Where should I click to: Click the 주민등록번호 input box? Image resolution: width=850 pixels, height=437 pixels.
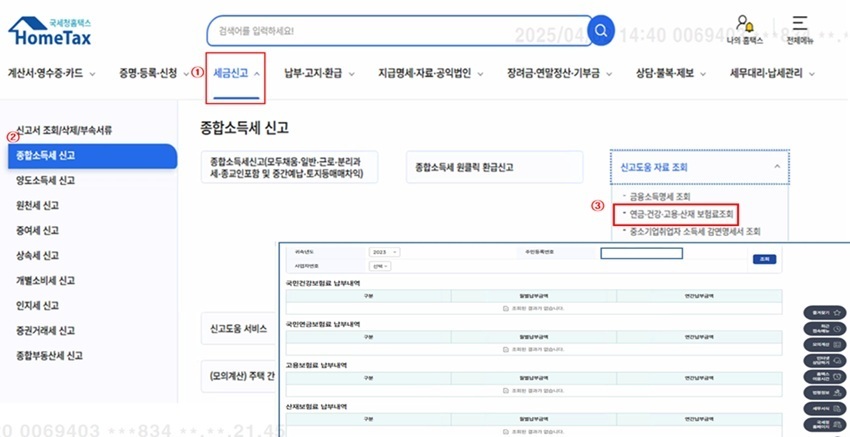(641, 253)
